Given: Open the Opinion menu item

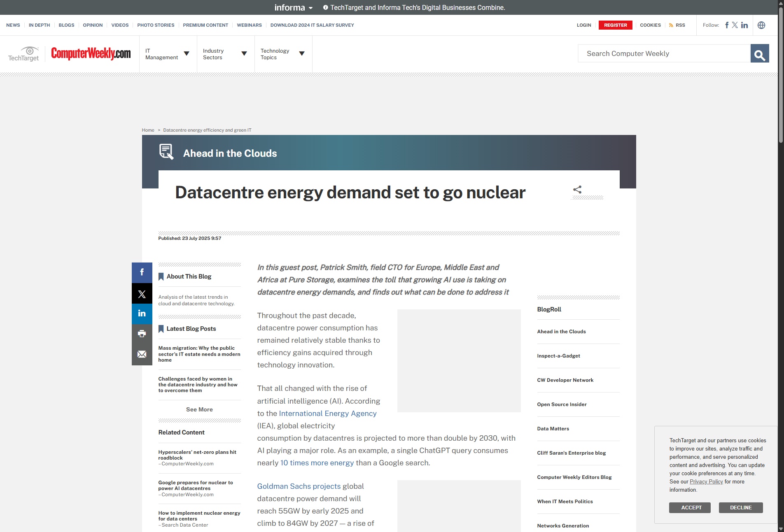Looking at the screenshot, I should (x=93, y=25).
